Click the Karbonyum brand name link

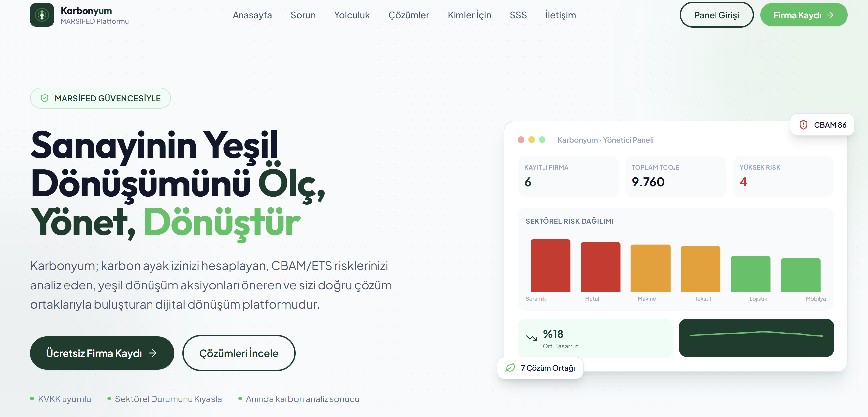pos(86,11)
